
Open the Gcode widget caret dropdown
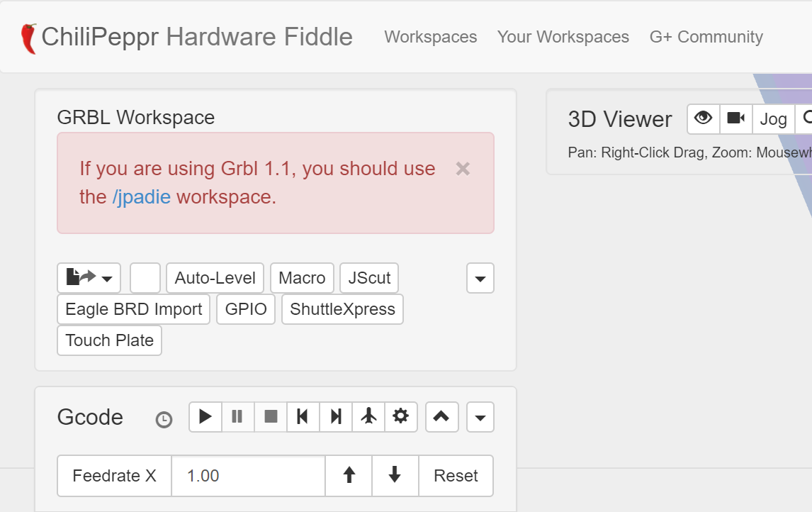coord(480,417)
